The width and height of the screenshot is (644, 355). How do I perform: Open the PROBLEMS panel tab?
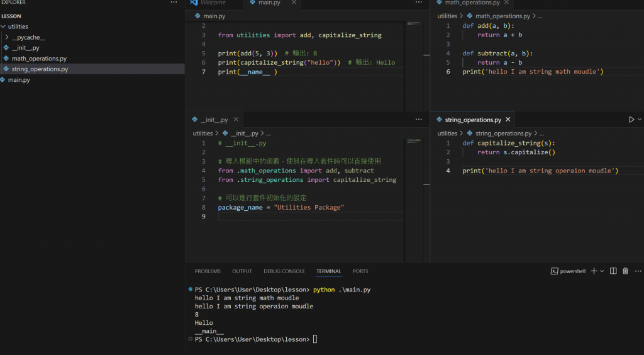pyautogui.click(x=208, y=271)
